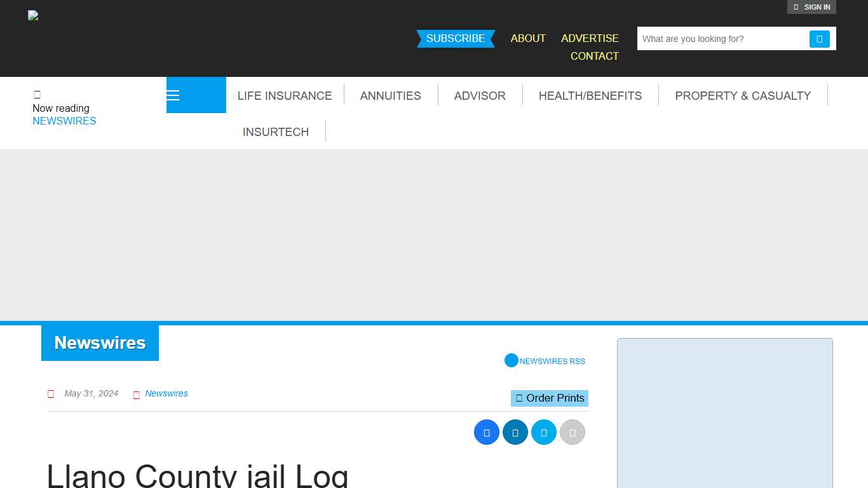Share the article via Twitter icon
This screenshot has width=868, height=488.
pyautogui.click(x=544, y=431)
